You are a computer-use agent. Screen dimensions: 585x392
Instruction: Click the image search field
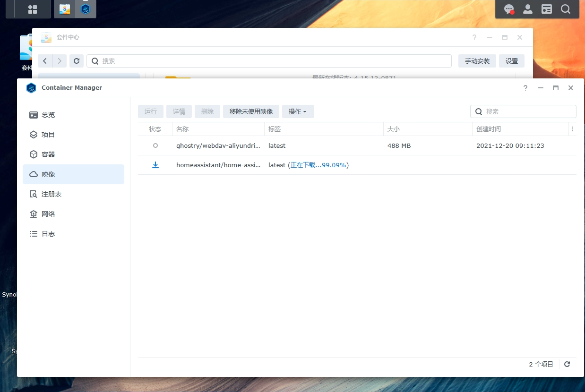523,111
